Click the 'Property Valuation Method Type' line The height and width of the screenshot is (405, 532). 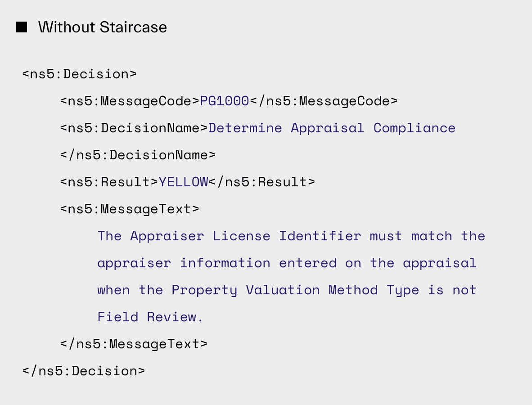(287, 290)
